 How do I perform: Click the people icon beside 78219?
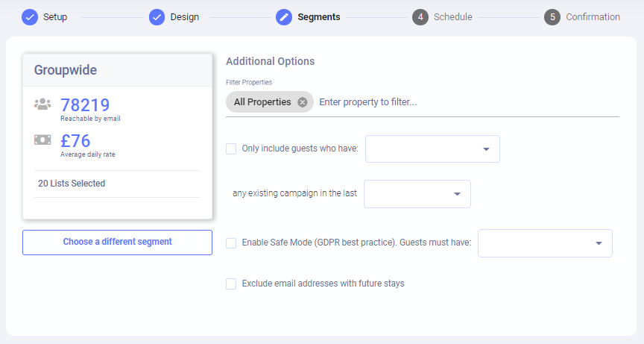[43, 104]
